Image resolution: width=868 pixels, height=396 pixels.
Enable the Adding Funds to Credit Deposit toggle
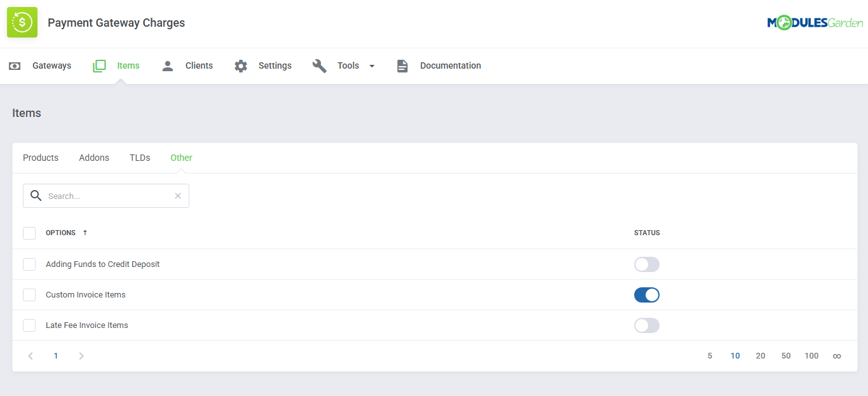pyautogui.click(x=646, y=264)
